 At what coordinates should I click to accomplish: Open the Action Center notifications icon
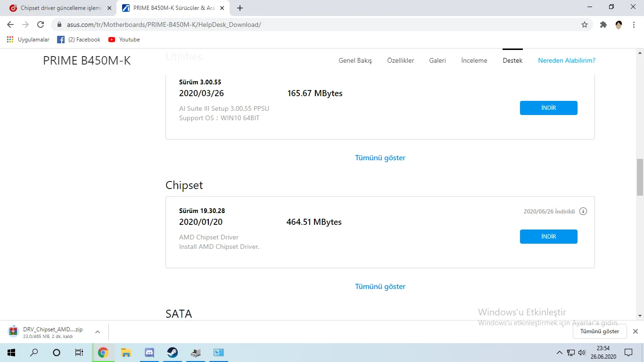[x=628, y=353]
